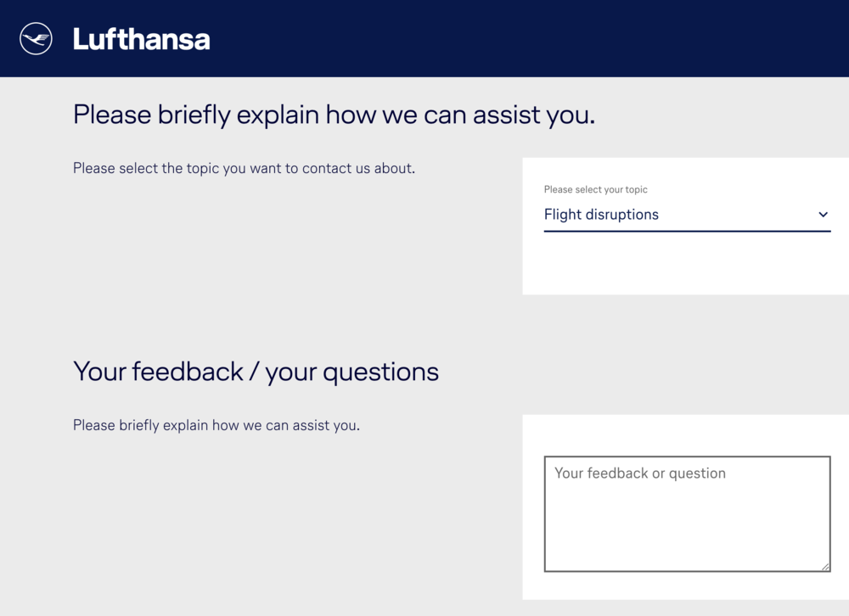849x616 pixels.
Task: Click the "Your feedback / your questions" heading
Action: [x=256, y=372]
